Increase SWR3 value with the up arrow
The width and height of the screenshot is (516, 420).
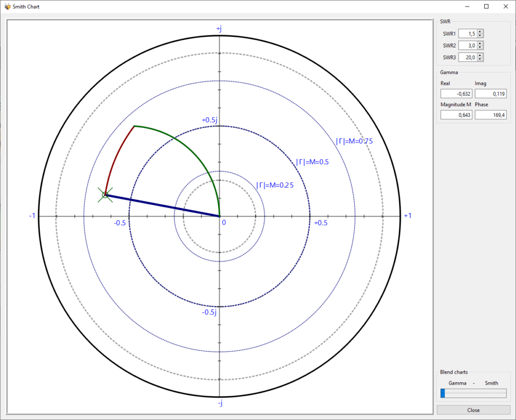480,55
